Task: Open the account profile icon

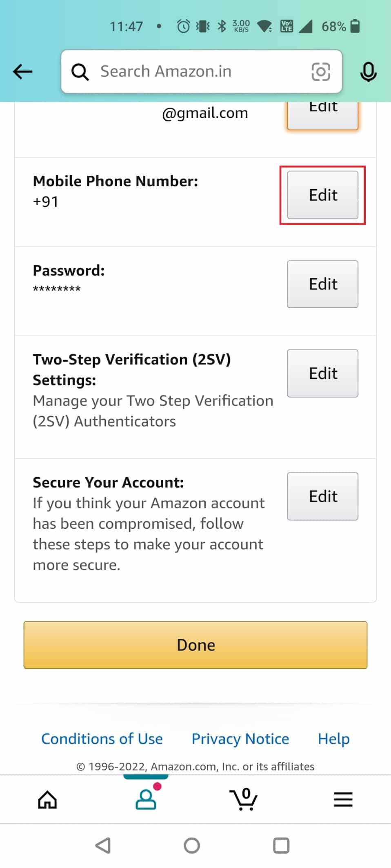Action: point(146,800)
